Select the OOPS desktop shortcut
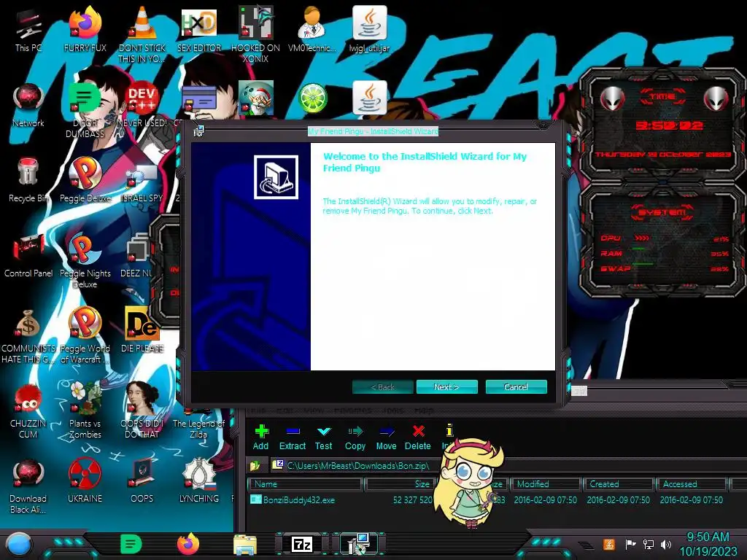This screenshot has height=560, width=747. (x=142, y=481)
